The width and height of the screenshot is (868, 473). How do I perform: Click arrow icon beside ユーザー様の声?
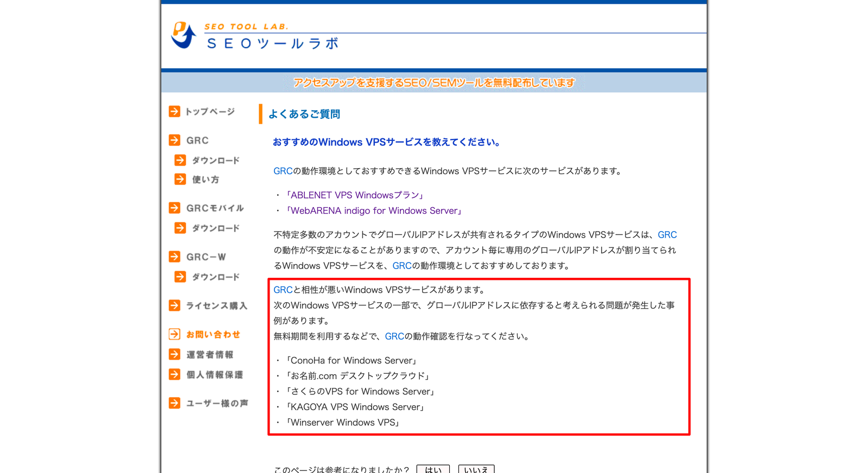(x=174, y=403)
